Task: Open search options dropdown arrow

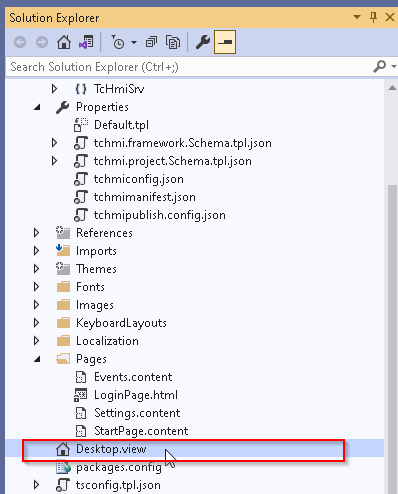Action: [x=394, y=67]
